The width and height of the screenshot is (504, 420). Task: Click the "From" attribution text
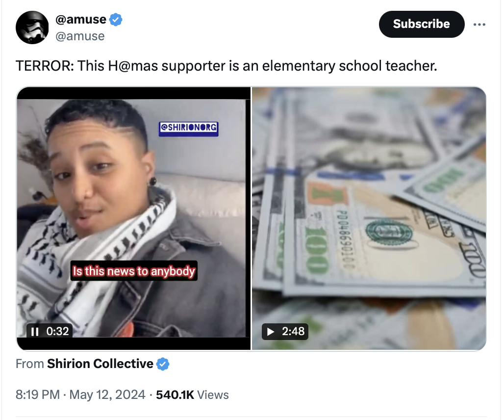point(29,364)
